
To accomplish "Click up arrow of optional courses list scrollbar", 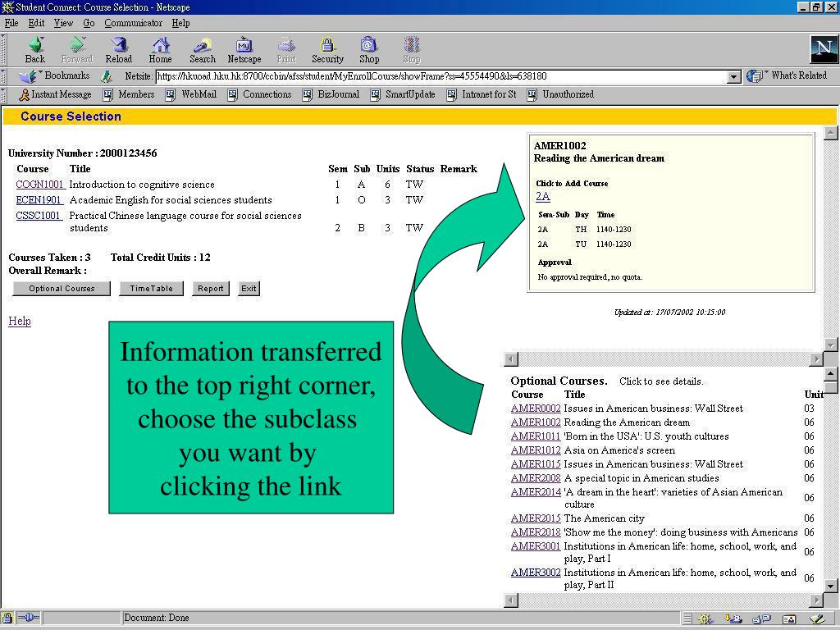I will [830, 374].
